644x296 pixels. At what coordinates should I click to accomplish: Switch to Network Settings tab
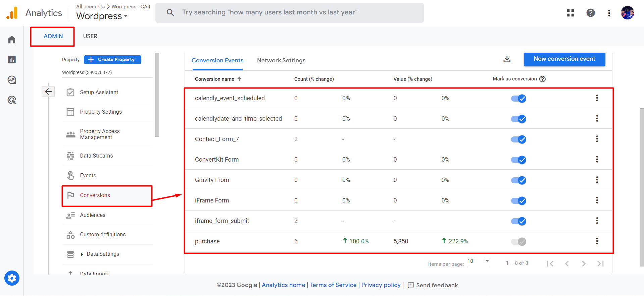[281, 60]
